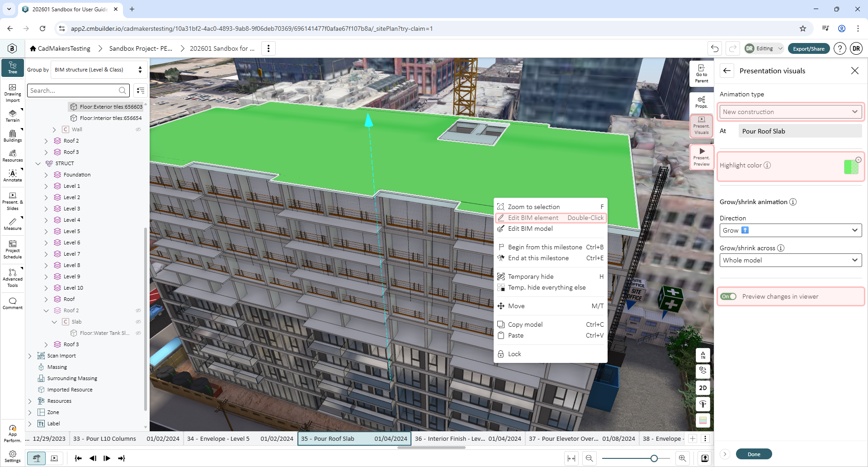Expand the Scan Import node
Viewport: 868px width, 467px height.
coord(30,356)
